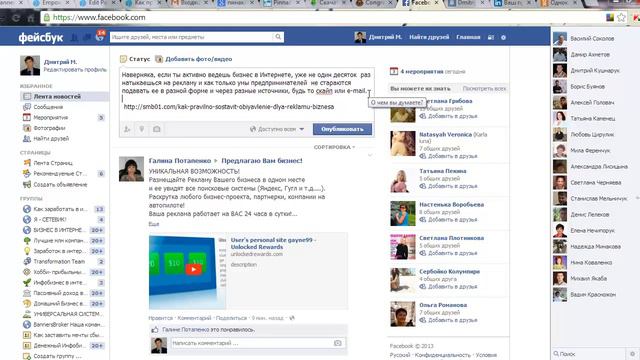Image resolution: width=640 pixels, height=360 pixels.
Task: Open chat with Василий Соколов
Action: point(592,39)
